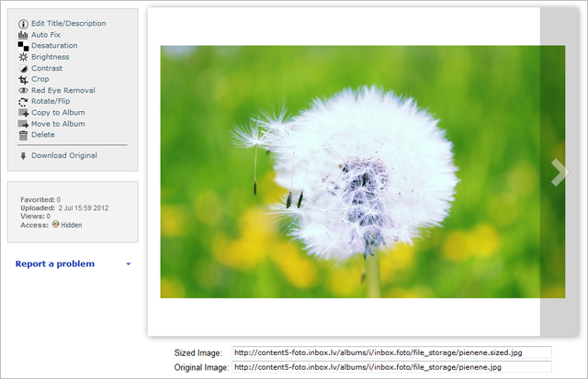
Task: Click the Original Image URL field
Action: pos(390,367)
